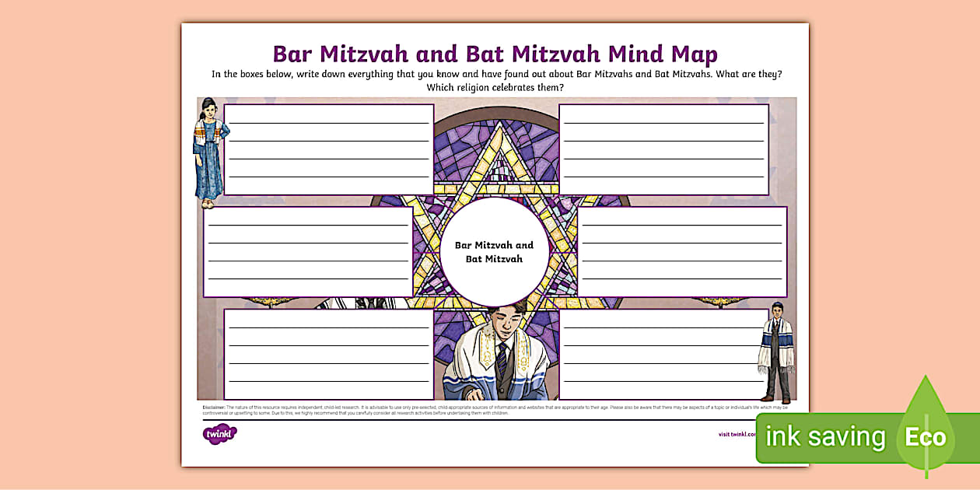This screenshot has width=980, height=490.
Task: Click the purple twinkl cloud logo
Action: 222,432
